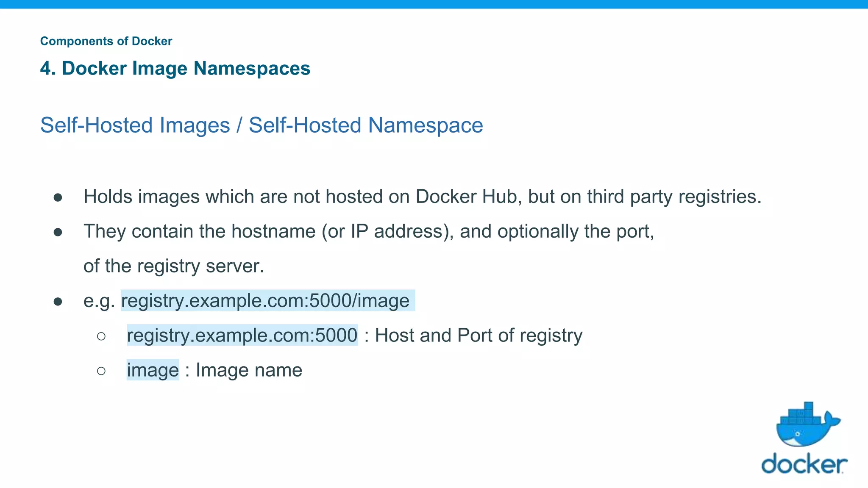Click the 'Holds images which are not hosted' line

tap(422, 197)
